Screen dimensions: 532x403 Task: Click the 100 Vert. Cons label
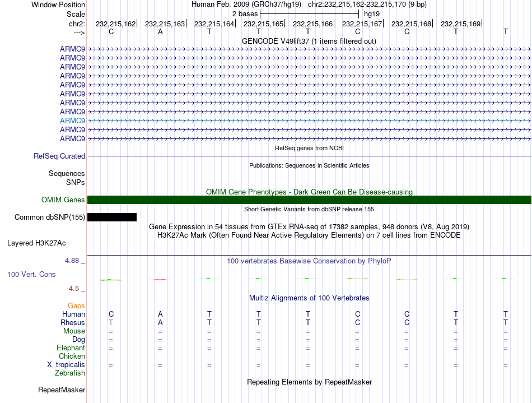point(31,274)
